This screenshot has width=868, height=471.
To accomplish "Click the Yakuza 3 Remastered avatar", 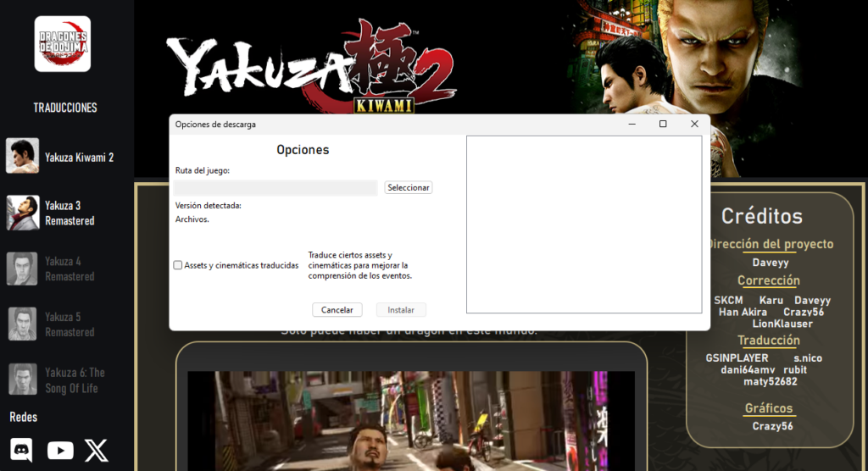I will point(23,213).
